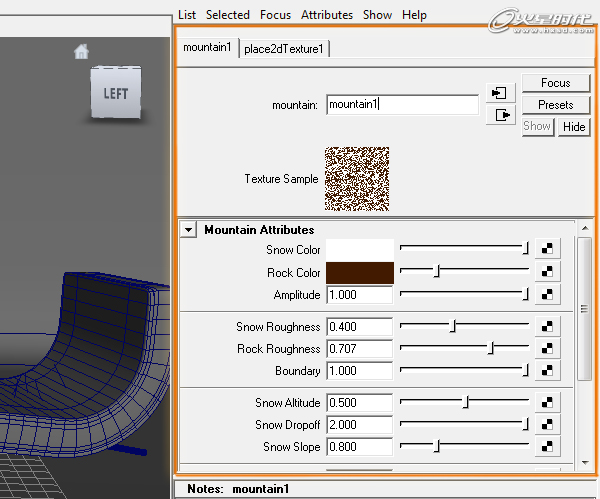
Task: Click map button for Snow Color
Action: pyautogui.click(x=547, y=249)
